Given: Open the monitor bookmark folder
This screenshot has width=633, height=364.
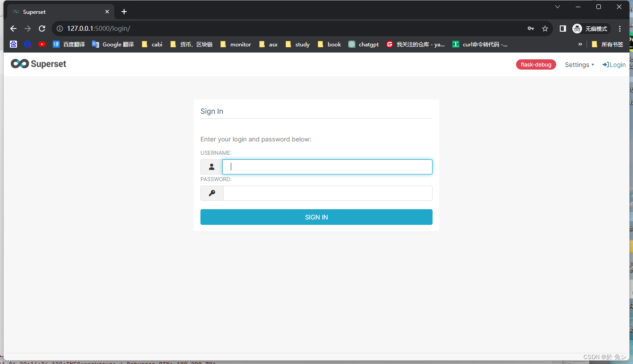Looking at the screenshot, I should click(x=236, y=44).
